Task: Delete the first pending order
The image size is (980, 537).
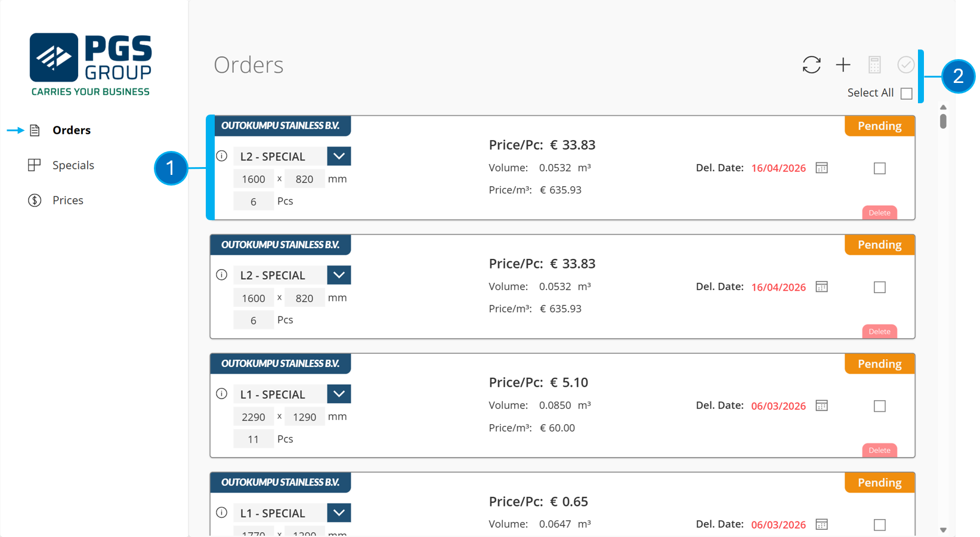Action: click(879, 212)
